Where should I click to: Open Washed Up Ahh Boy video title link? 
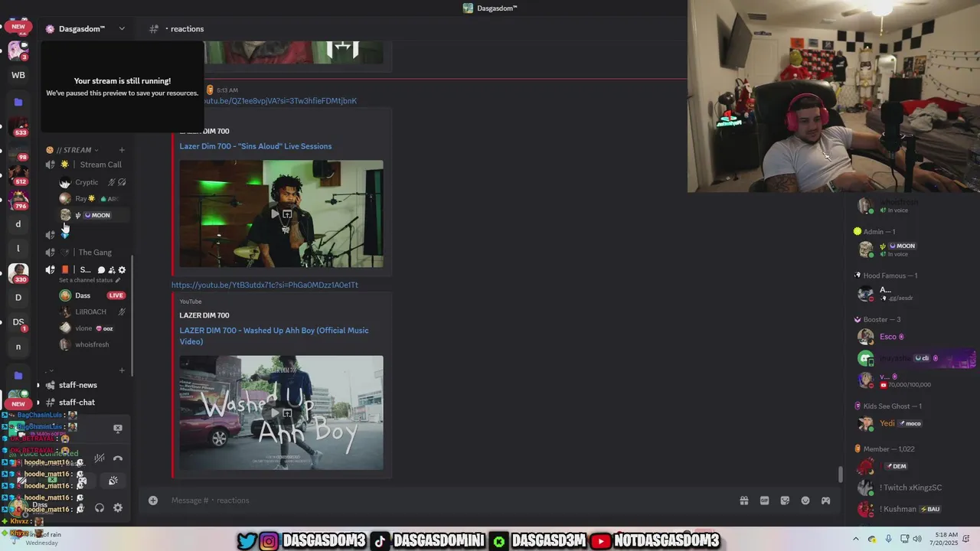coord(274,336)
